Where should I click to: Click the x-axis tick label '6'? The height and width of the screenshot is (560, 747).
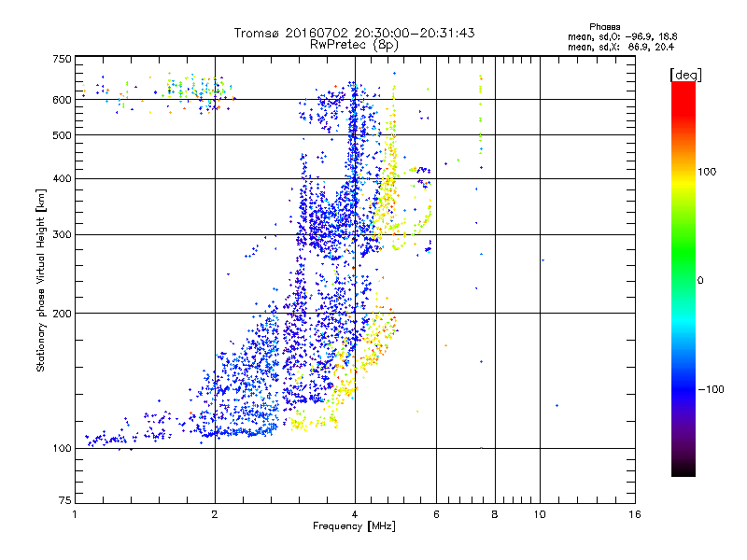point(436,514)
